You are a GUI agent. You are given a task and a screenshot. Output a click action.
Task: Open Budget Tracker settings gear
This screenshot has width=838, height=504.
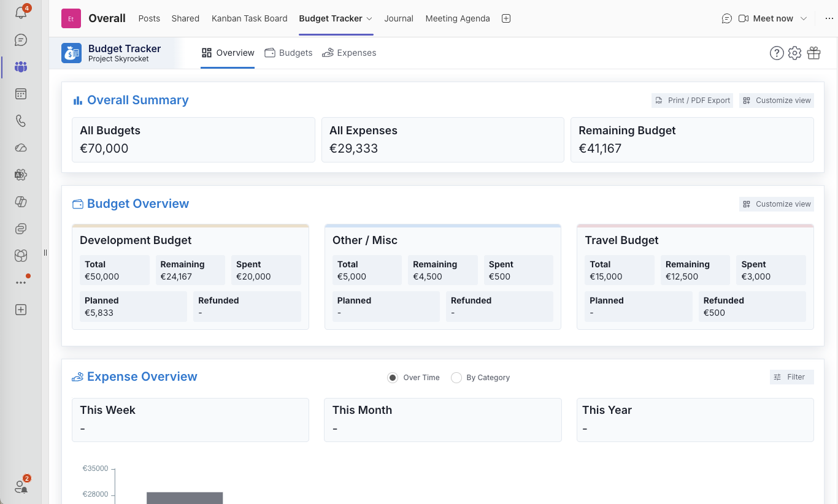click(x=795, y=53)
